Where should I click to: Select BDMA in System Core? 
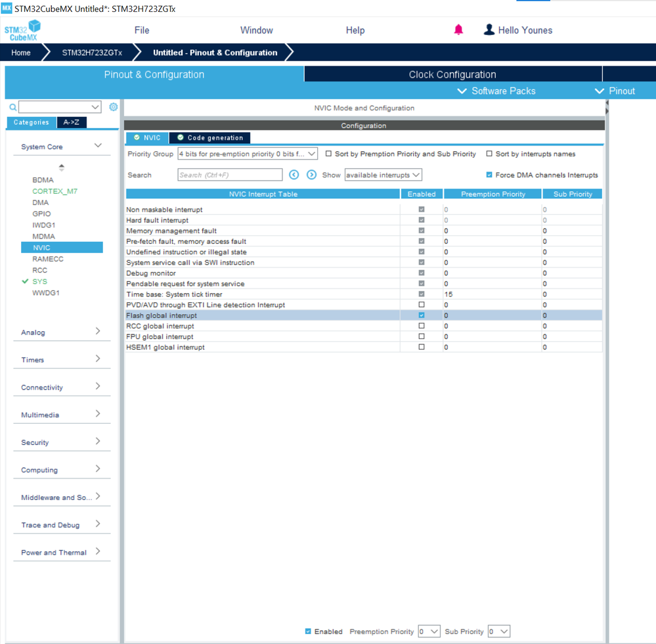click(43, 179)
